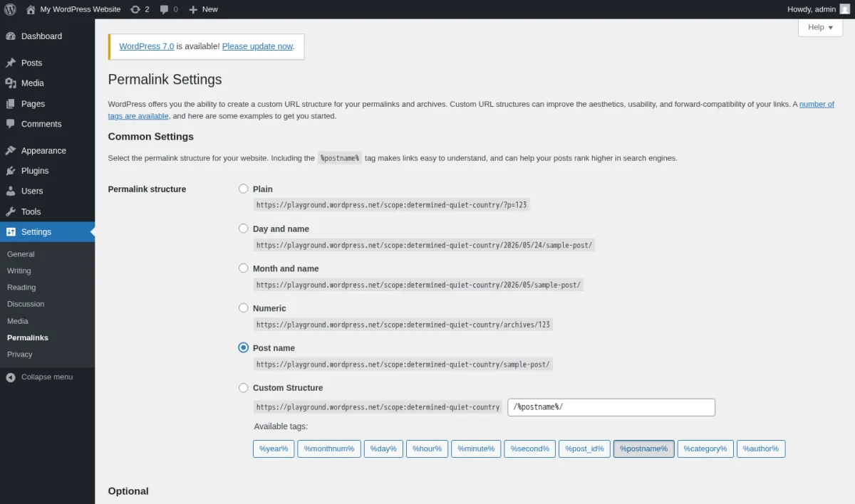The image size is (855, 504).
Task: Click the Pages icon in sidebar
Action: (x=11, y=104)
